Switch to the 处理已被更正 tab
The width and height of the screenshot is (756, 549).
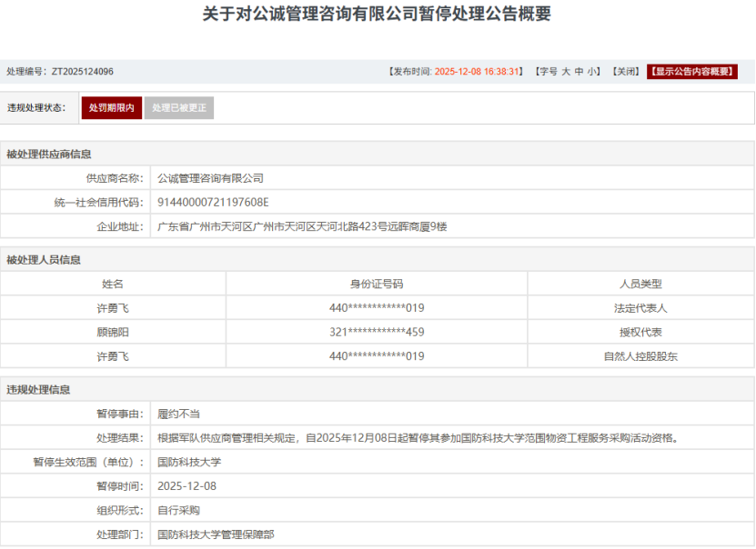click(179, 108)
